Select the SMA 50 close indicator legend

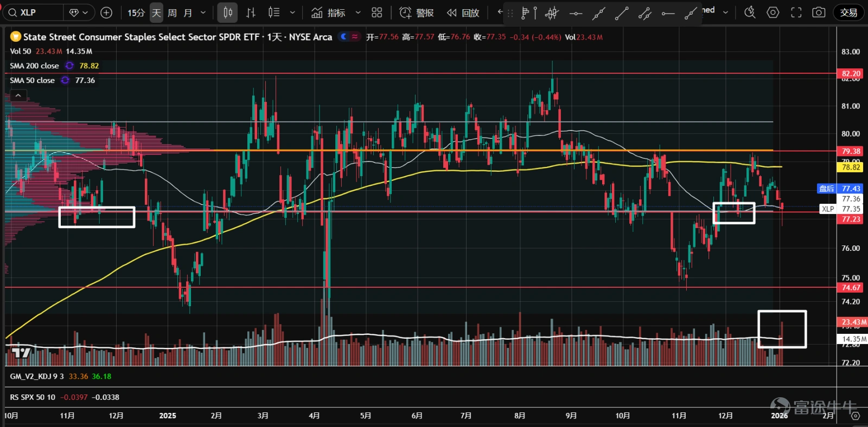(x=32, y=80)
